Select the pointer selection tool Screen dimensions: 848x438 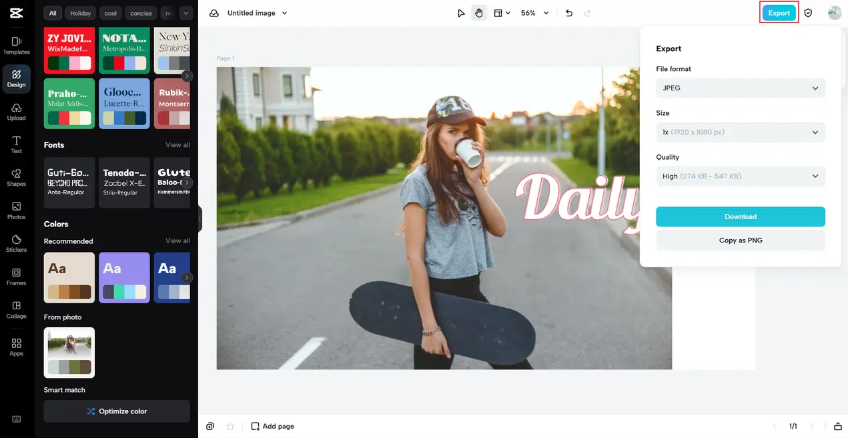[461, 13]
